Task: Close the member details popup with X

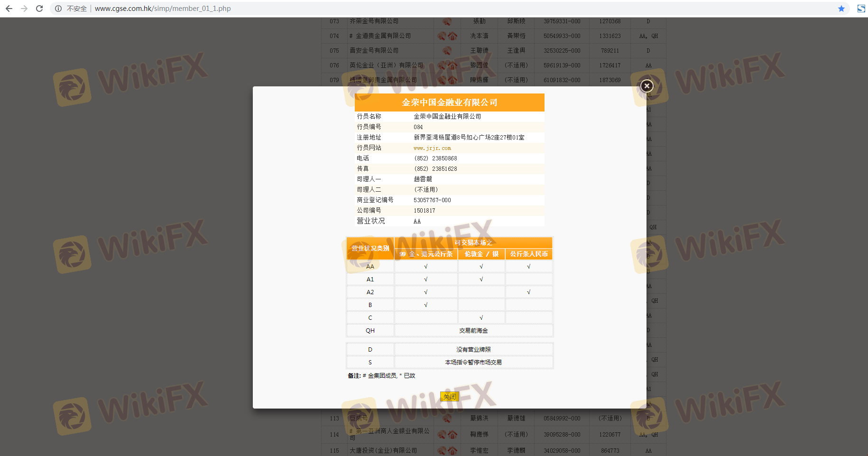Action: coord(646,86)
